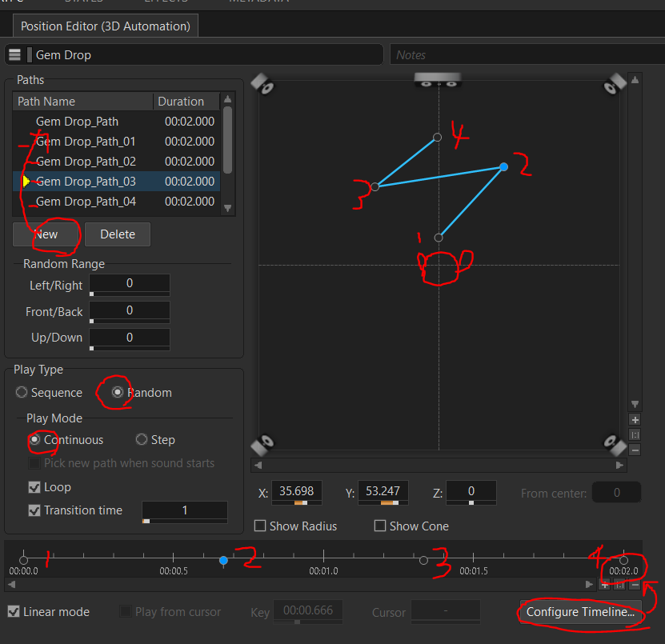The height and width of the screenshot is (644, 665).
Task: Click the top-left speaker icon in 3D view
Action: point(262,84)
